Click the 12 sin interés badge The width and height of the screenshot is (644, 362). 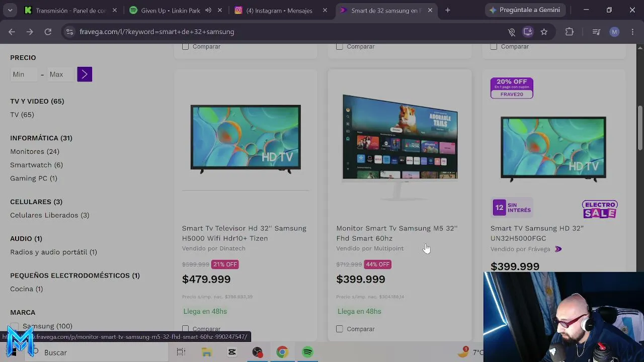pyautogui.click(x=512, y=207)
